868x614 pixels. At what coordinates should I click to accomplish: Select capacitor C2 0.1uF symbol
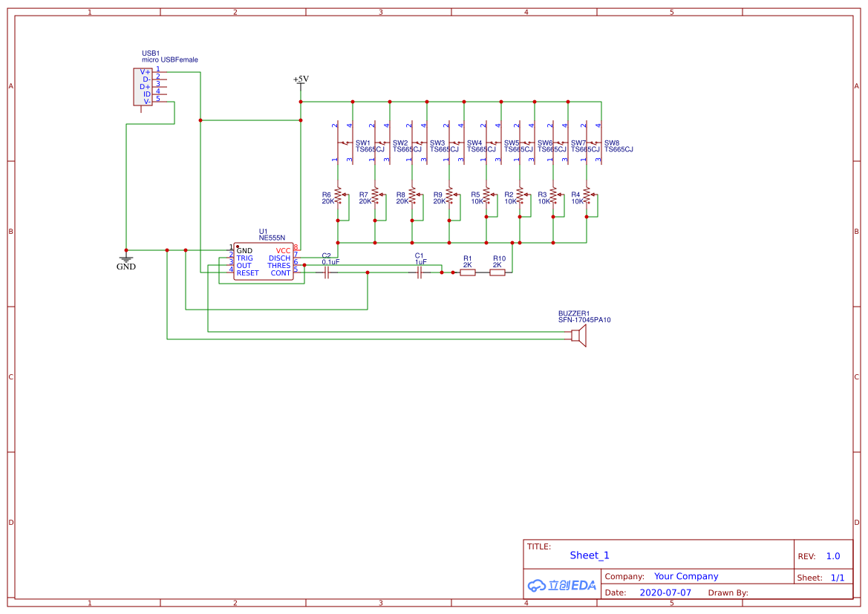coord(327,272)
